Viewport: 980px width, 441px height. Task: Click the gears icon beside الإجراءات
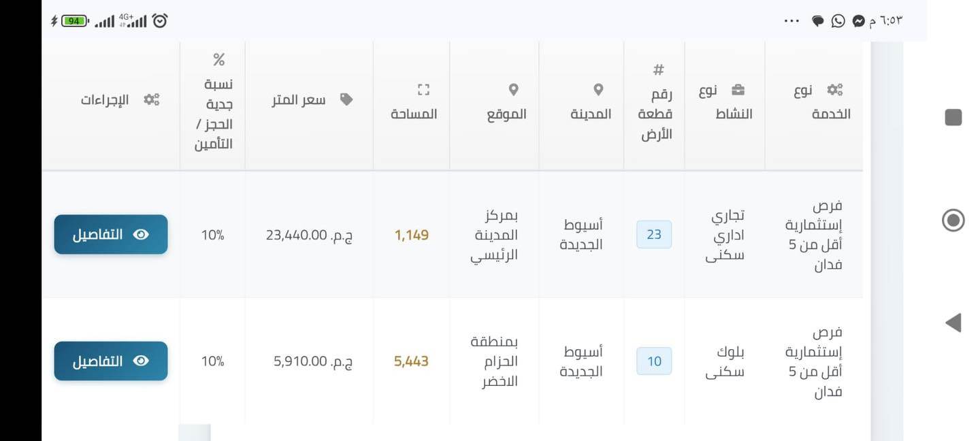tap(151, 99)
